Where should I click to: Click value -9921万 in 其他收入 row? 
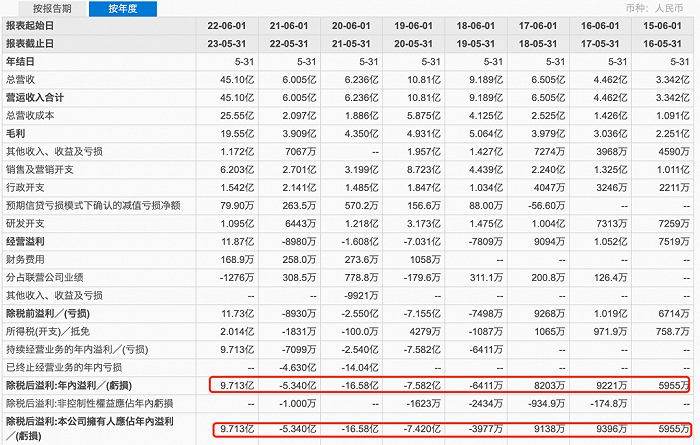pyautogui.click(x=361, y=295)
